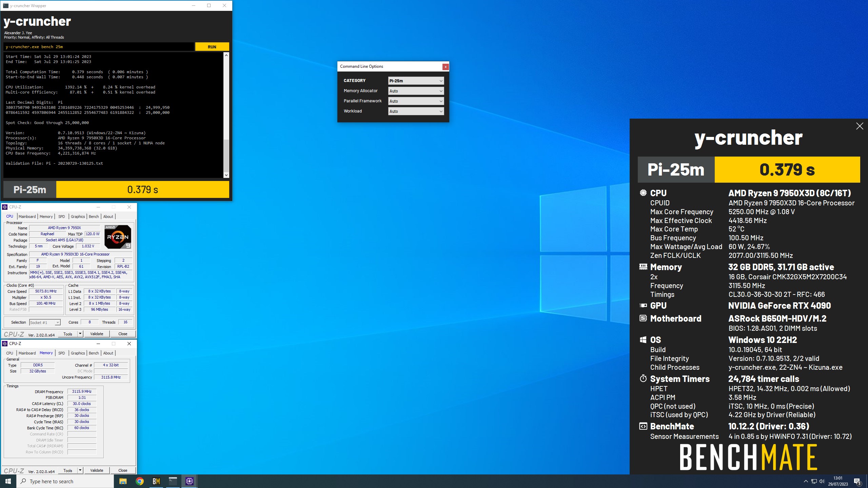Click Close button in lower CPU-Z window
The width and height of the screenshot is (868, 488).
123,470
